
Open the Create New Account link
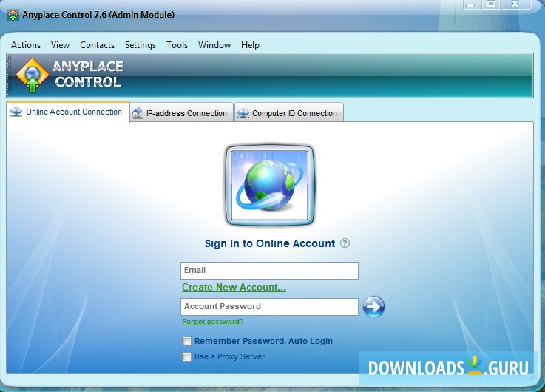[x=234, y=288]
